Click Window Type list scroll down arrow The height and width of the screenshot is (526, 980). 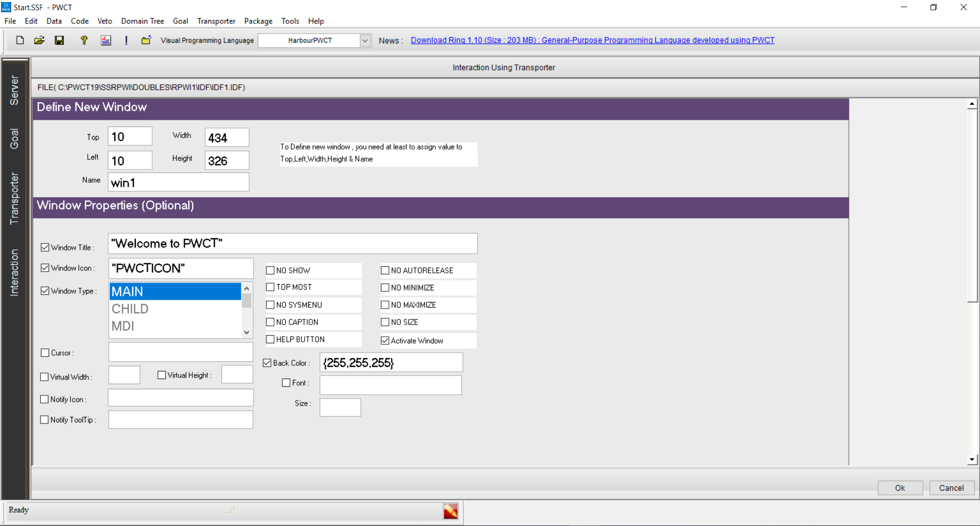(247, 332)
